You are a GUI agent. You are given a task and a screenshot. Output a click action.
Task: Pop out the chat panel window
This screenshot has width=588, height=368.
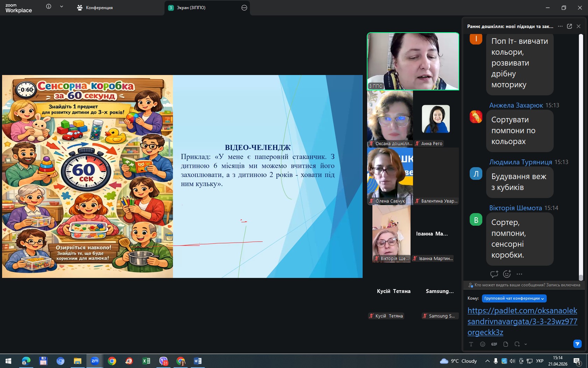point(569,26)
